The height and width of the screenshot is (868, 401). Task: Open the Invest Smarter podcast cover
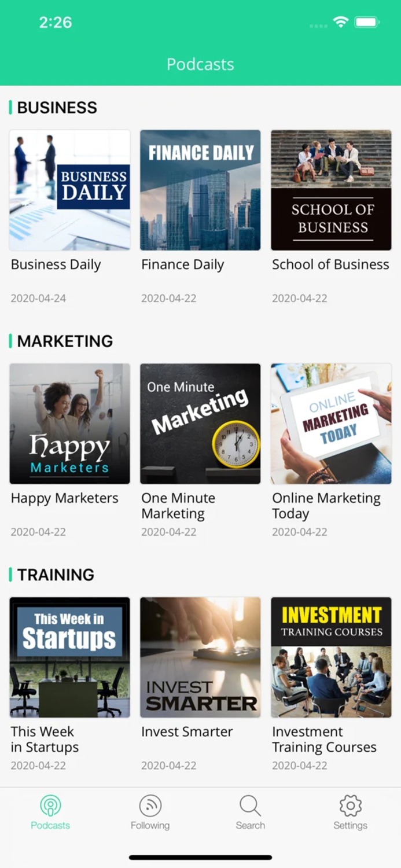coord(200,657)
